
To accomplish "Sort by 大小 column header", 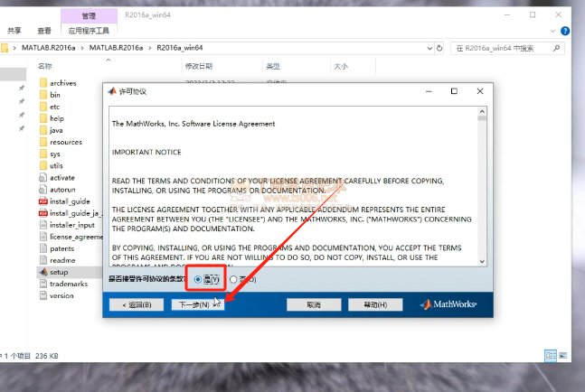I will 341,66.
